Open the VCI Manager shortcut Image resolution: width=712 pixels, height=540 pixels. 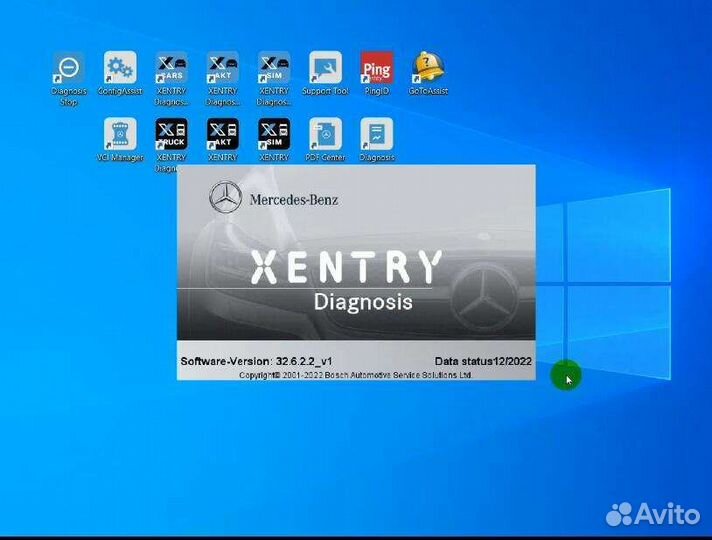(120, 135)
